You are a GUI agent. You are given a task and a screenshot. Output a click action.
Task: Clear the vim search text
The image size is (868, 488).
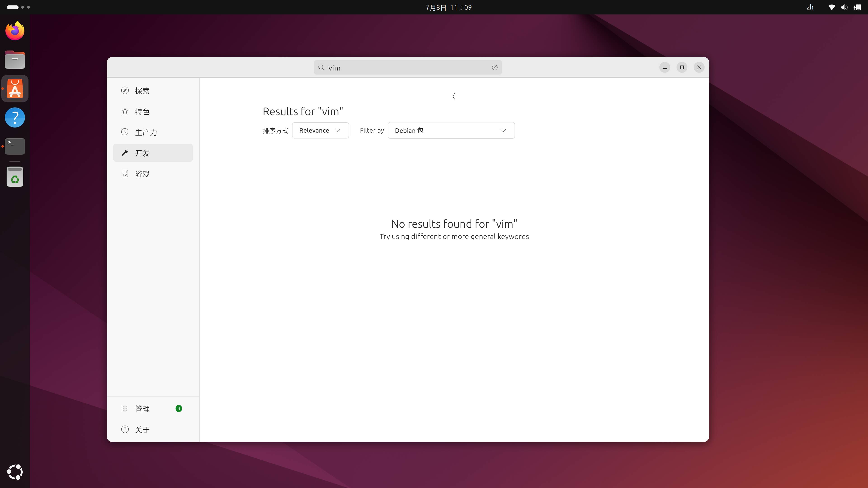pyautogui.click(x=495, y=67)
